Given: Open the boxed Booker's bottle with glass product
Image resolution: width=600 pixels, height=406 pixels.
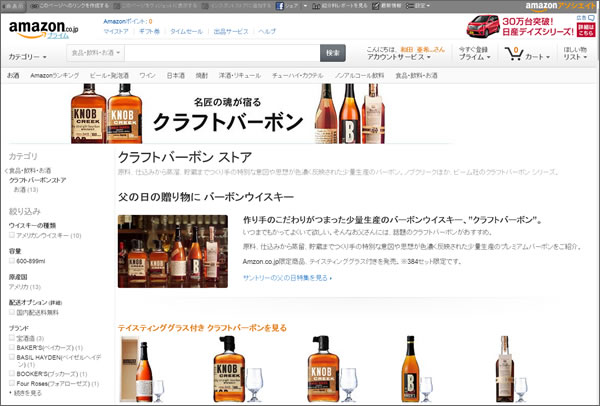Looking at the screenshot, I should click(143, 369).
